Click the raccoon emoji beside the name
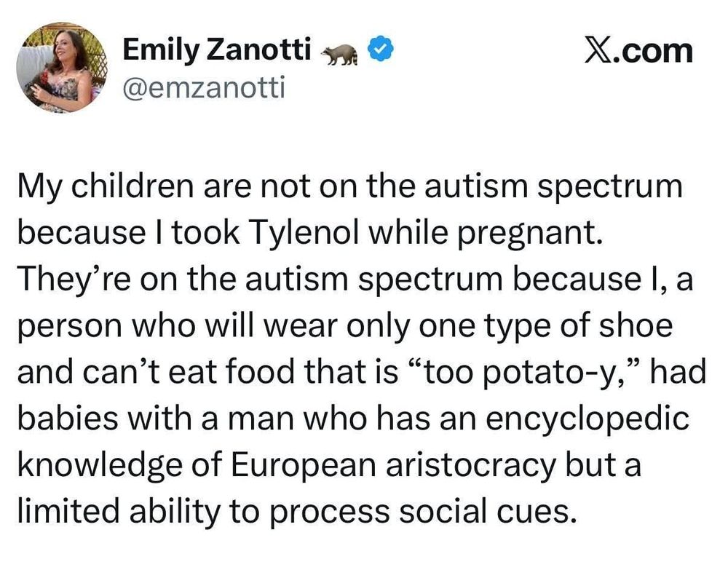This screenshot has width=728, height=578. coord(340,53)
